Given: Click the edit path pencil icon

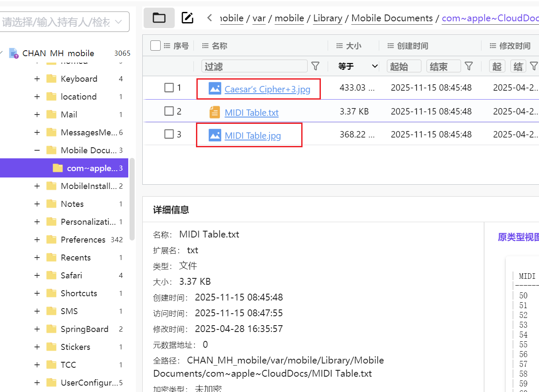Looking at the screenshot, I should (187, 18).
